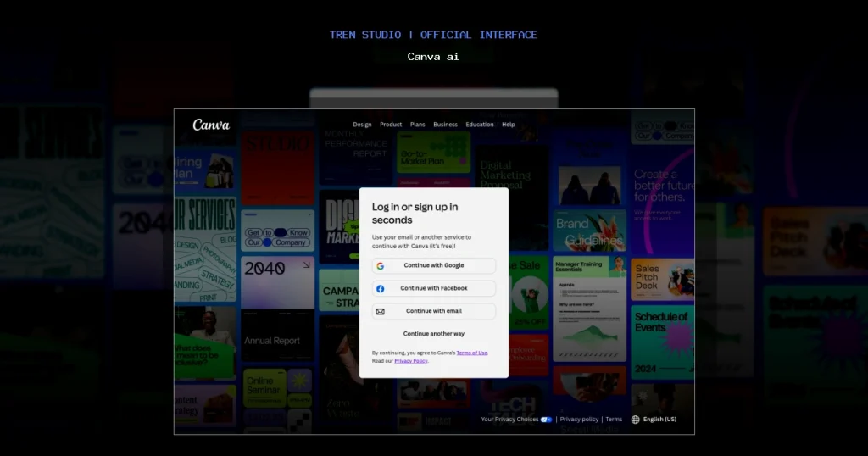Click the 'TREN STUDIO | OFFICIAL INTERFACE' header

point(433,35)
